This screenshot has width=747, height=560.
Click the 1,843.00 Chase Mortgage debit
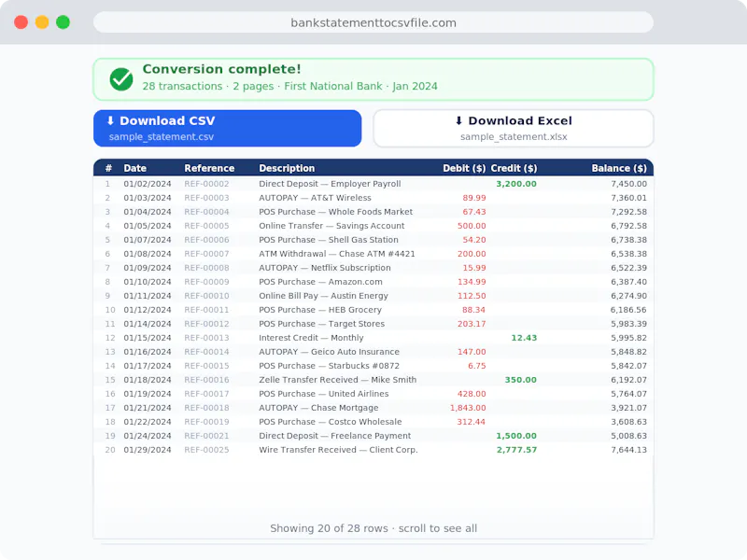point(468,408)
